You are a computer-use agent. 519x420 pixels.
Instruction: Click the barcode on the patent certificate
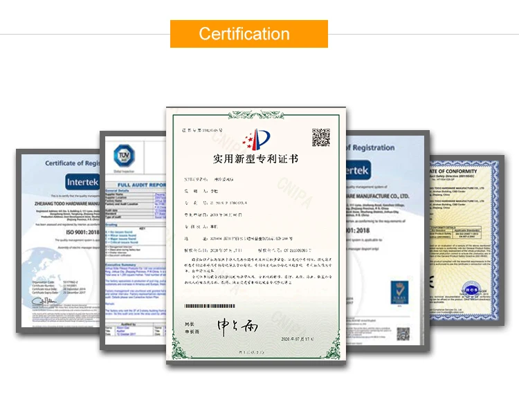[x=210, y=306]
